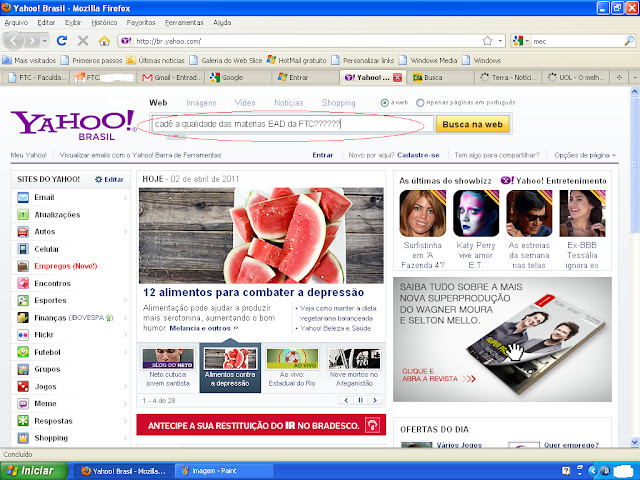Go to the Home page icon
Screen dimensions: 640x480
click(104, 41)
